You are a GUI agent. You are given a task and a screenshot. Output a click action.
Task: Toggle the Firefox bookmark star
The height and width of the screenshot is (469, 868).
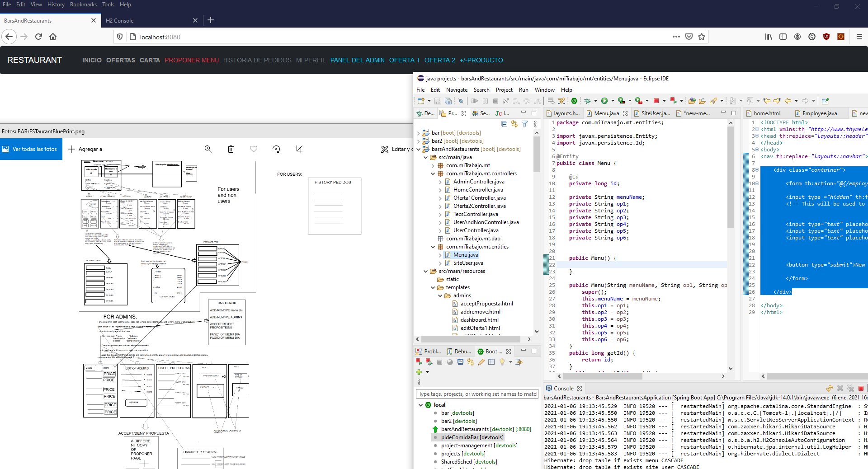click(702, 37)
